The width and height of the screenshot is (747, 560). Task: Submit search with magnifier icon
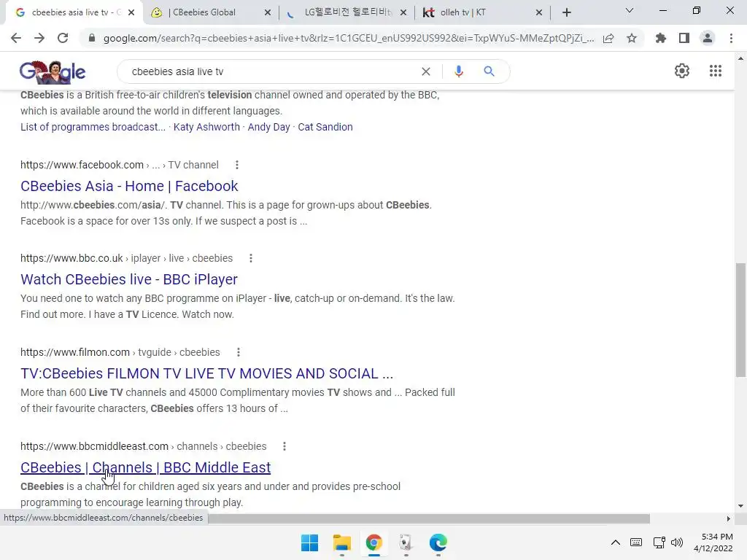489,71
